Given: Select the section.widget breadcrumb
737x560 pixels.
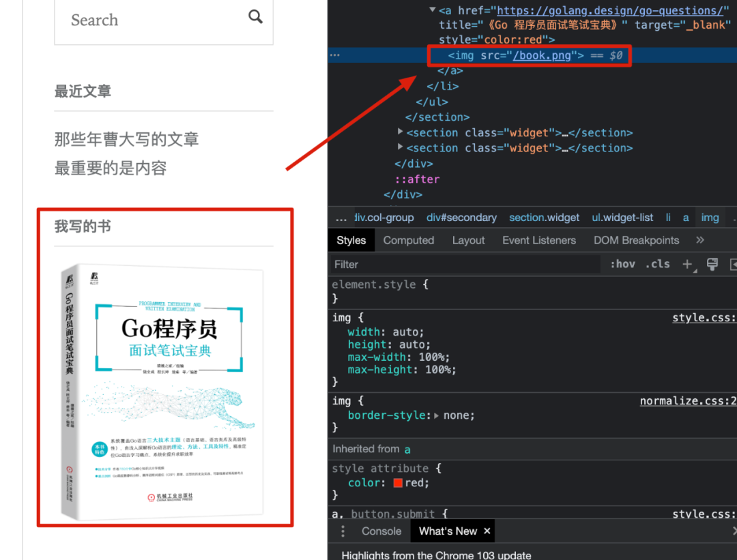Looking at the screenshot, I should tap(544, 218).
